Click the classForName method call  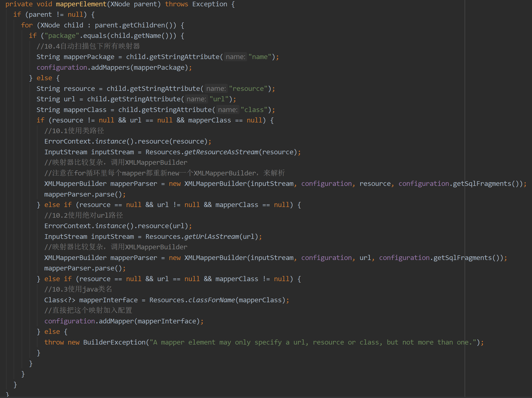point(211,300)
